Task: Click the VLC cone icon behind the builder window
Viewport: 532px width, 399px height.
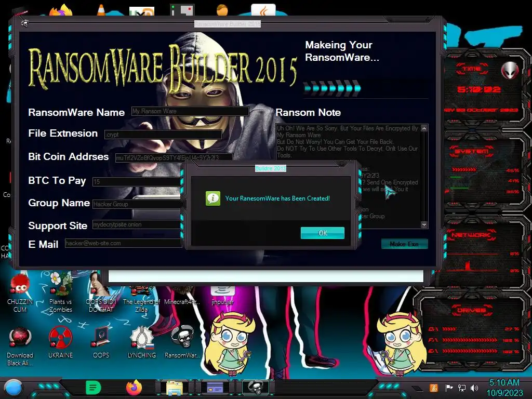Action: tap(101, 10)
